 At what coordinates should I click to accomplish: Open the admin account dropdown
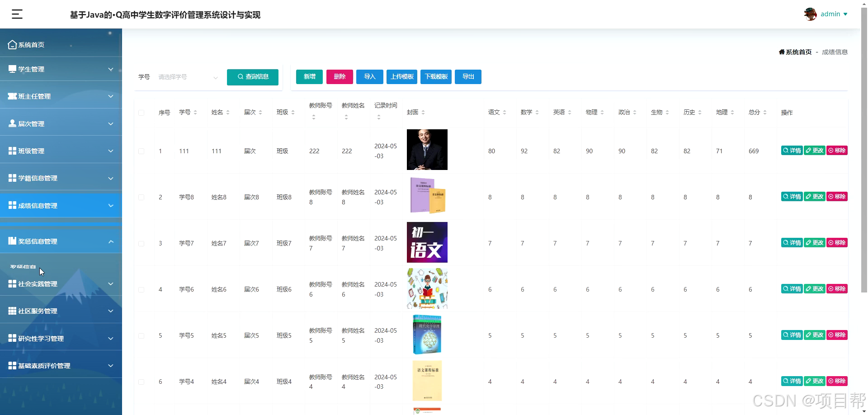pos(834,14)
